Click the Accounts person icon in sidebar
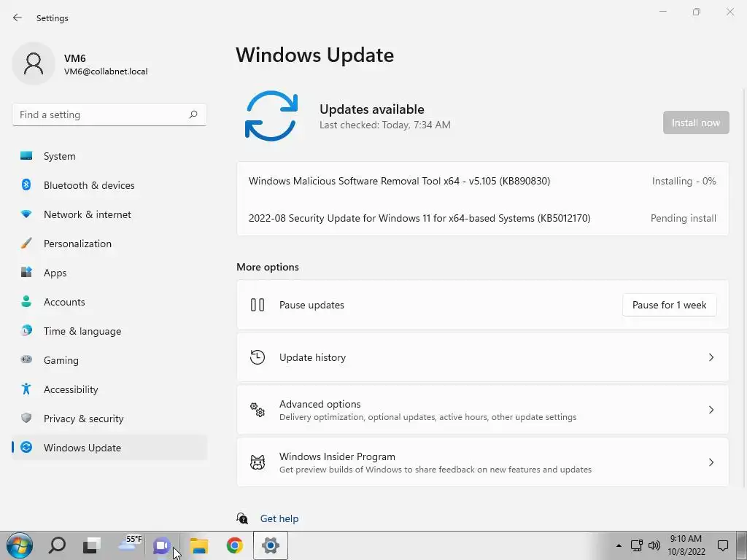This screenshot has height=560, width=747. 26,301
